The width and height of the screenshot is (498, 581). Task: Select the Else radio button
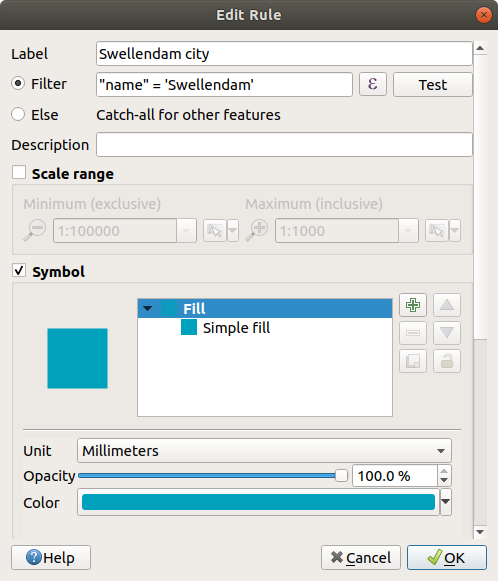point(18,114)
